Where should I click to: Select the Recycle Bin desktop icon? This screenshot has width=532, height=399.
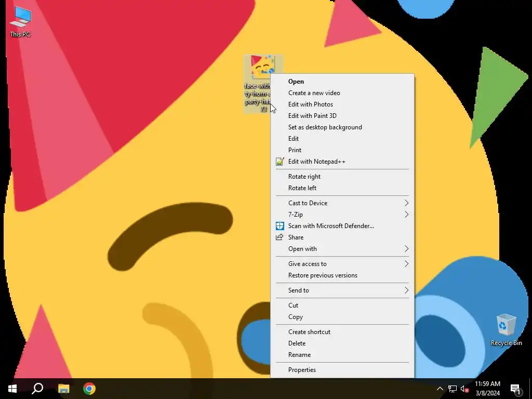(x=506, y=329)
